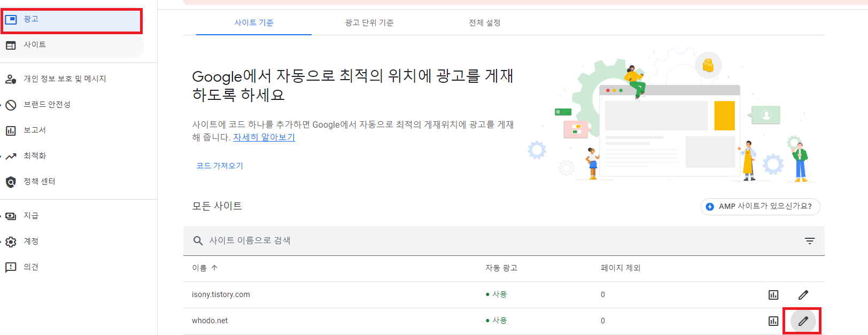Click the reports bar chart icon in sidebar
This screenshot has height=335, width=868.
11,130
